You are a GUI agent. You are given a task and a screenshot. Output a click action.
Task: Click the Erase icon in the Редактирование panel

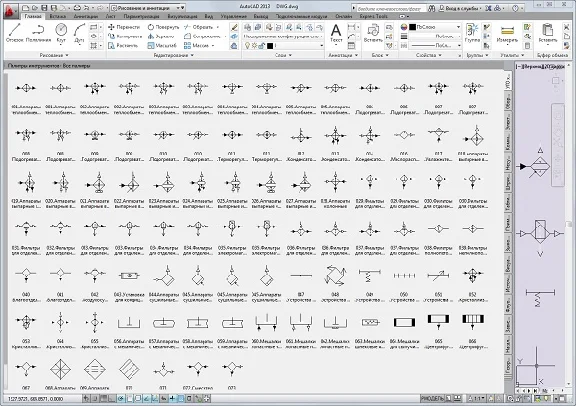click(234, 27)
